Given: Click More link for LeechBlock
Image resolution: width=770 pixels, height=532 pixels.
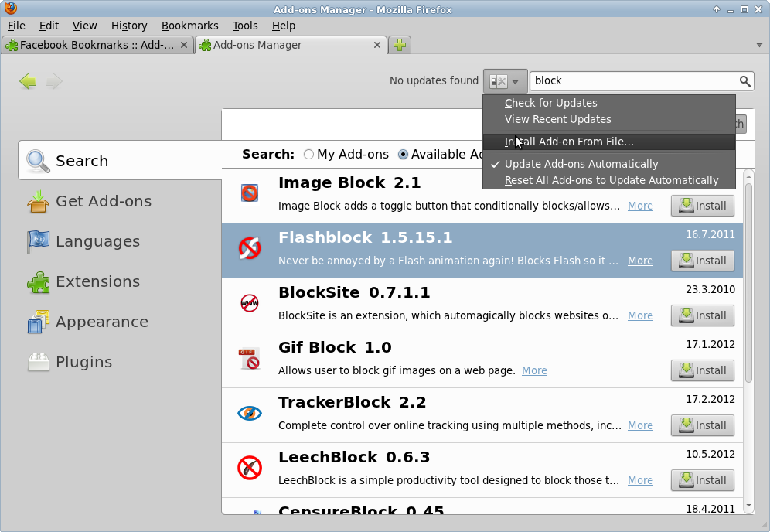Looking at the screenshot, I should pos(640,480).
